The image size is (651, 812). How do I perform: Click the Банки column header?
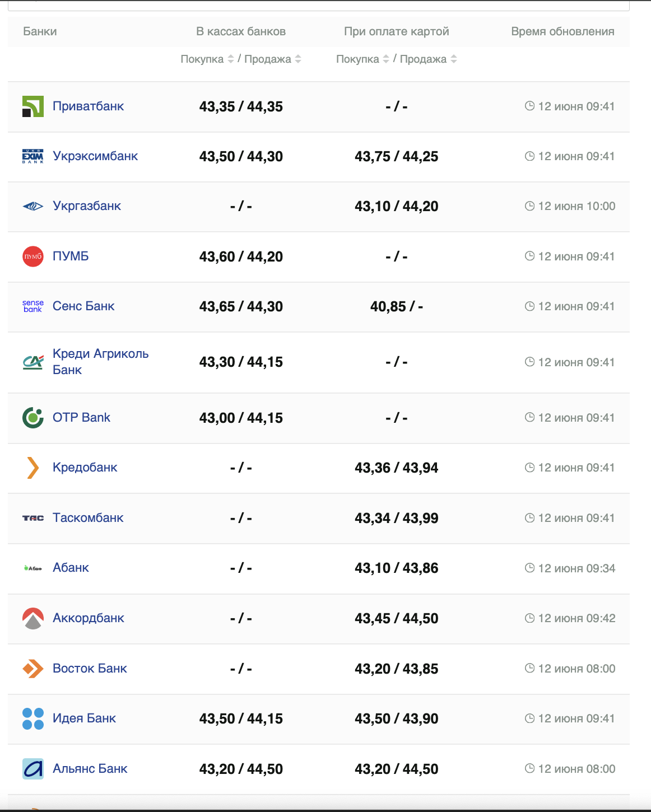point(40,31)
